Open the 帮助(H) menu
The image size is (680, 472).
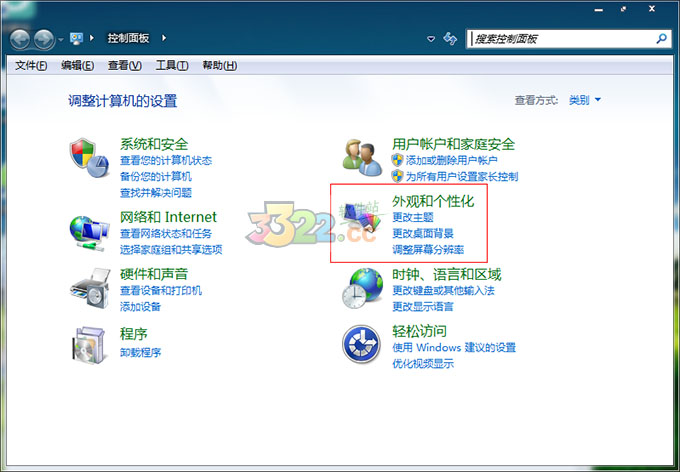(x=219, y=66)
